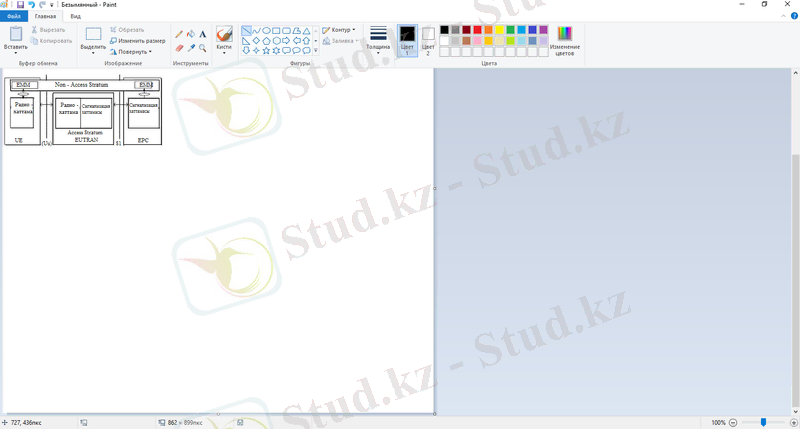Choose the Right triangle shape
The height and width of the screenshot is (429, 800).
[x=246, y=40]
